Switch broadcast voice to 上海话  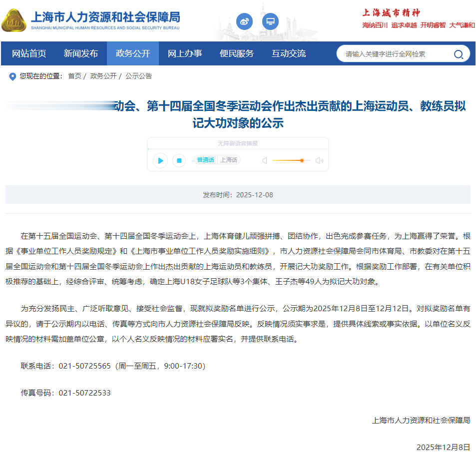click(229, 160)
